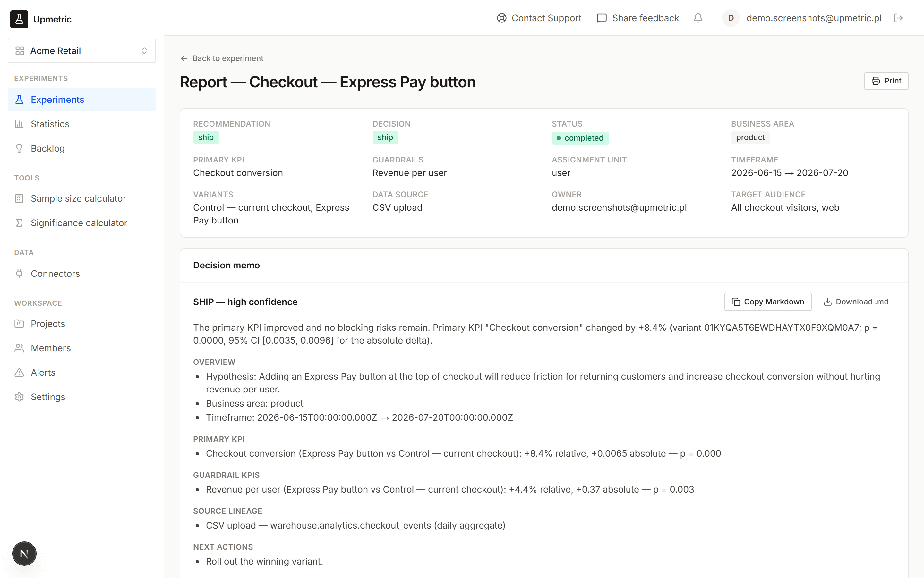
Task: Click the owner email in the summary card
Action: (619, 207)
